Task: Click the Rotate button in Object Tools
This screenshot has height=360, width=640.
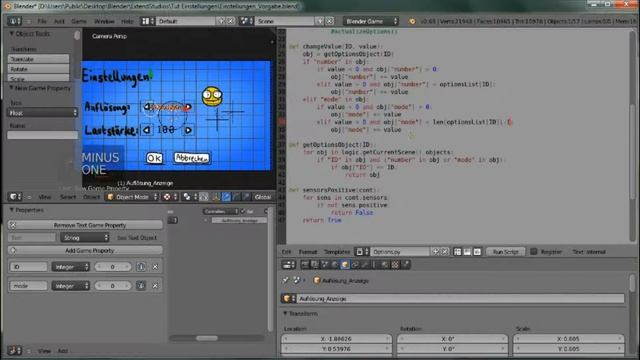Action: pyautogui.click(x=38, y=69)
